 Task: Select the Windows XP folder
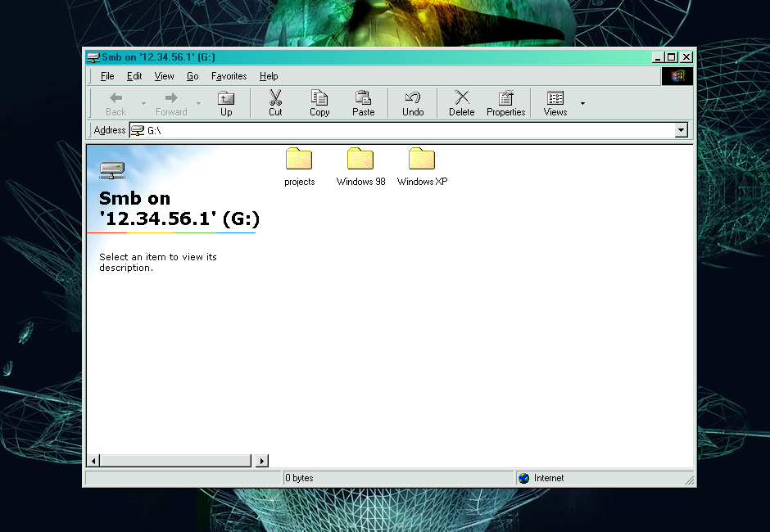[422, 167]
